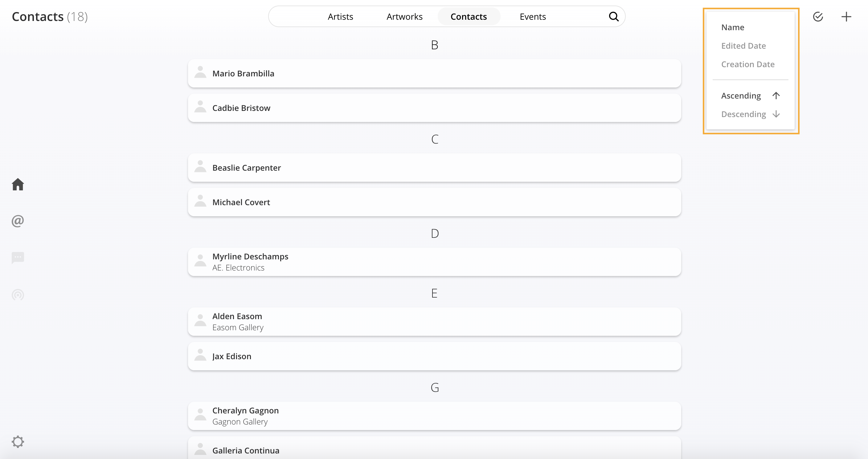Open Cadbie Bristow contact
This screenshot has width=868, height=459.
pyautogui.click(x=434, y=108)
